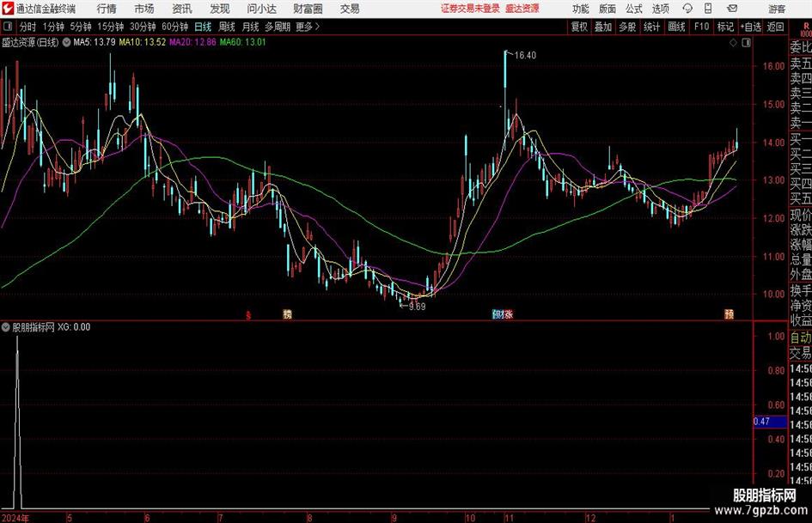Click the 自动 label in right panel
The width and height of the screenshot is (812, 523).
click(x=801, y=338)
